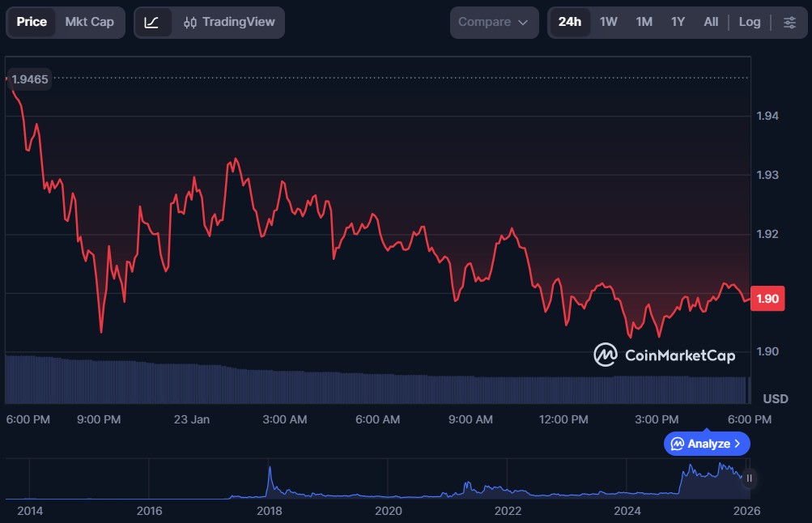Set chart range to 1M
The image size is (812, 523).
(644, 22)
